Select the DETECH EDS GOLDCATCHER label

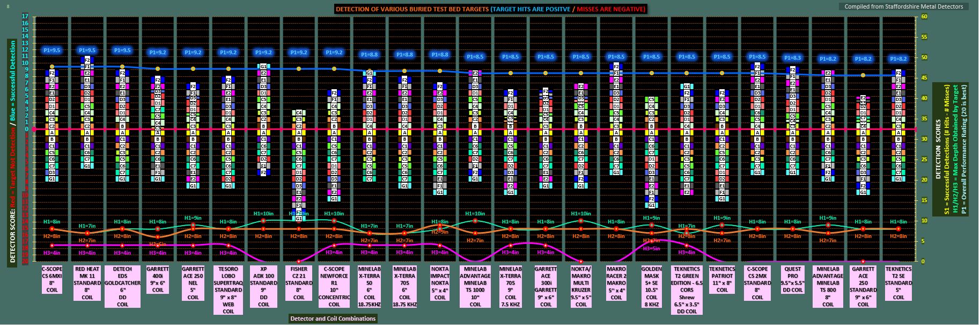pyautogui.click(x=123, y=286)
